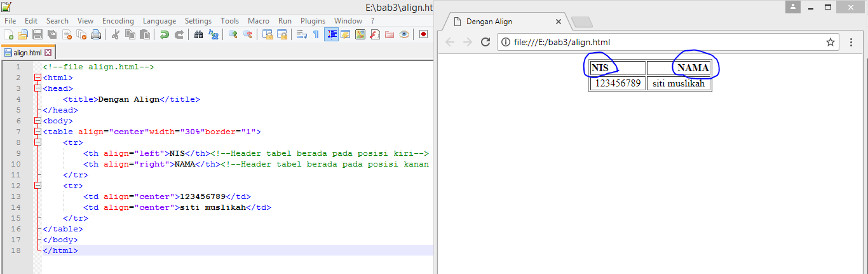Open the Encoding menu
The image size is (868, 274).
tap(118, 21)
